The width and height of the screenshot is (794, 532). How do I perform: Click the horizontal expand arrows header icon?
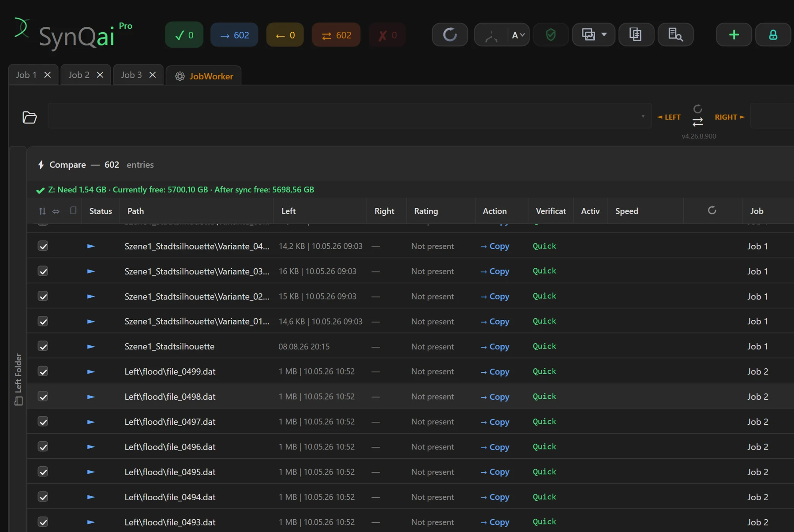56,211
